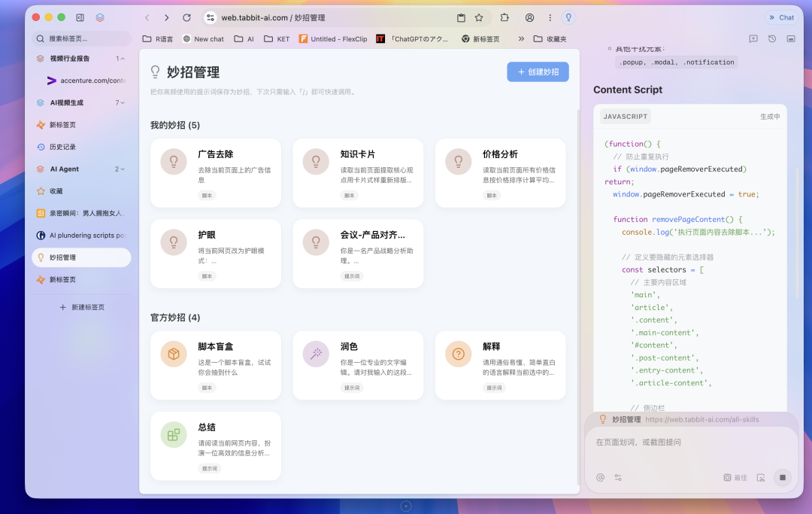The width and height of the screenshot is (812, 514).
Task: Open the 护眼 skill card
Action: coord(216,254)
